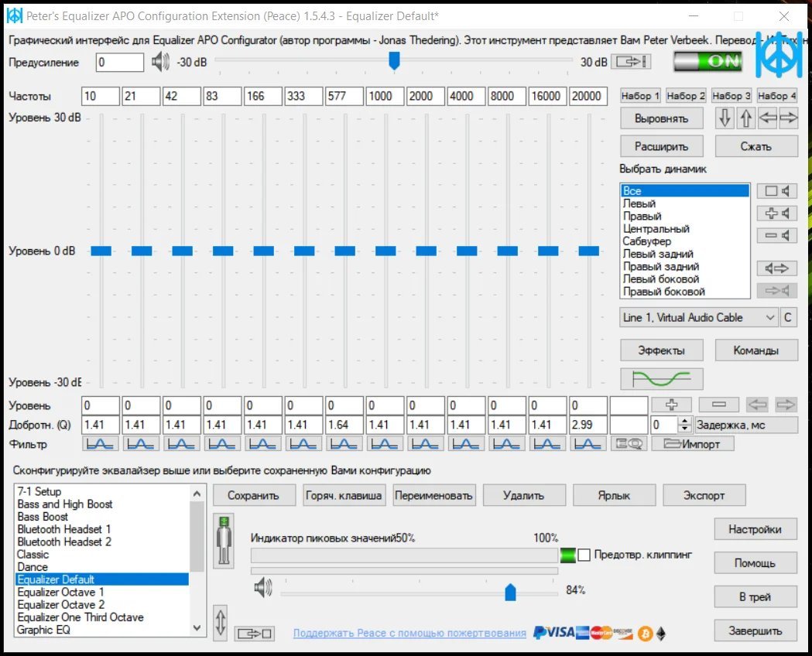Screen dimensions: 812x656
Task: Click the 84% volume slider thumb
Action: tap(510, 591)
